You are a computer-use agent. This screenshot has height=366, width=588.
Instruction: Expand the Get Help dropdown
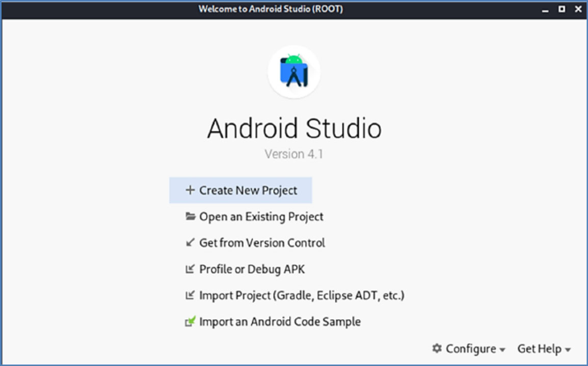(x=544, y=349)
